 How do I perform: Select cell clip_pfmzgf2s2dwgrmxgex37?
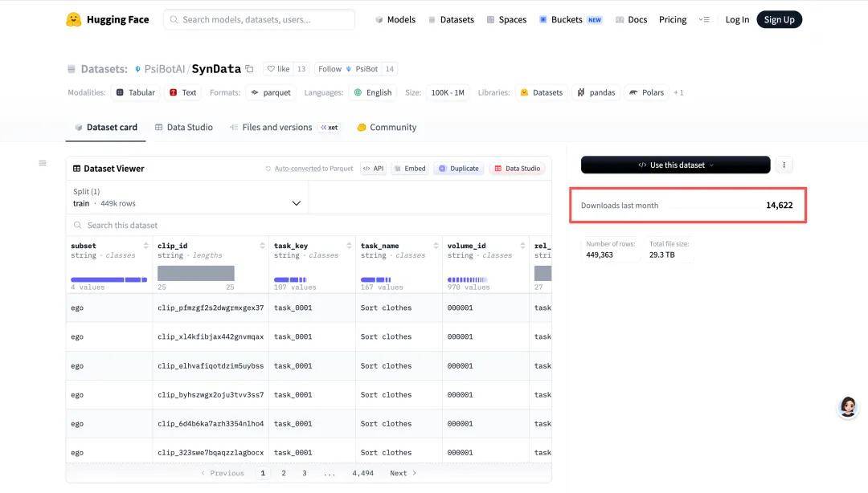point(211,308)
